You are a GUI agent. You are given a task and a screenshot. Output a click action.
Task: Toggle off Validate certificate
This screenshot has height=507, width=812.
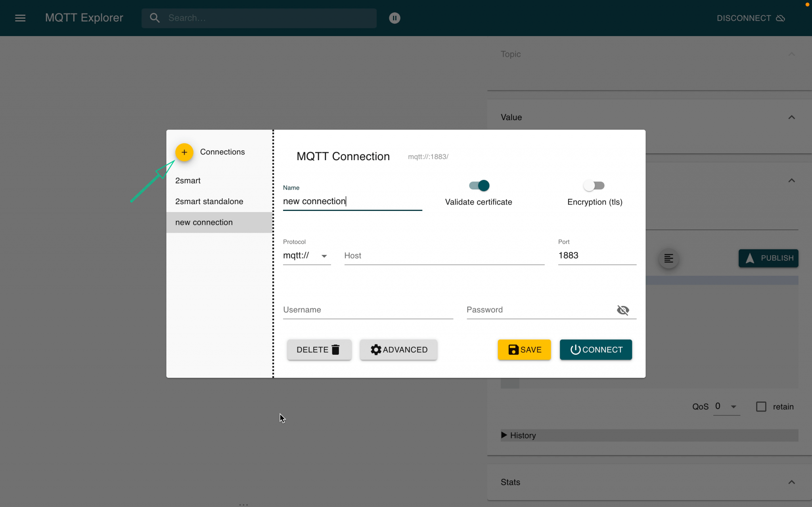478,186
